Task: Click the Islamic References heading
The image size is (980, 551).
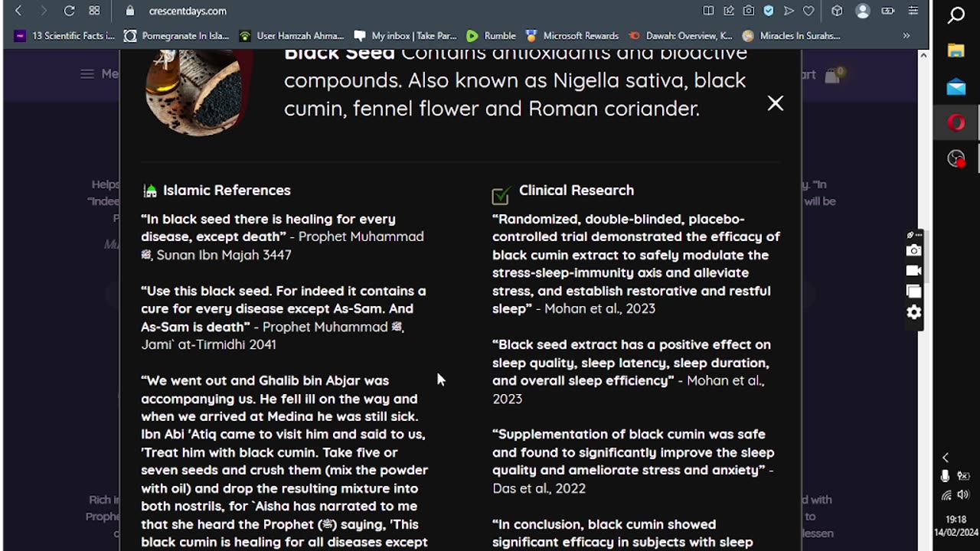Action: click(227, 191)
